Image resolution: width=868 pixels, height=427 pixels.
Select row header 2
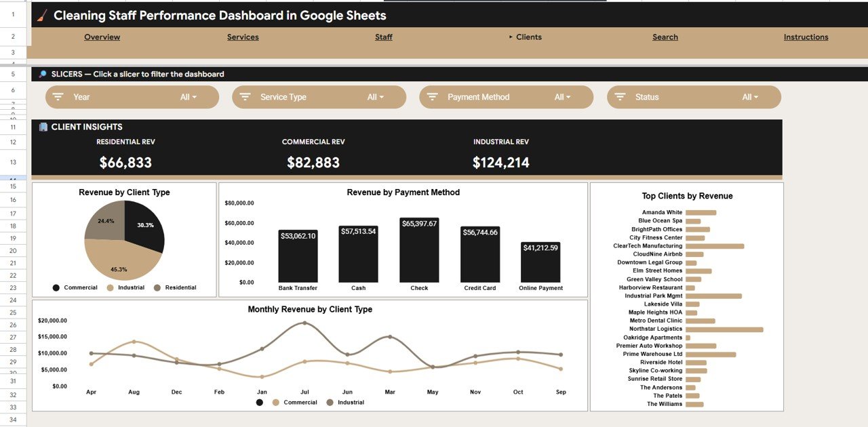coord(13,37)
